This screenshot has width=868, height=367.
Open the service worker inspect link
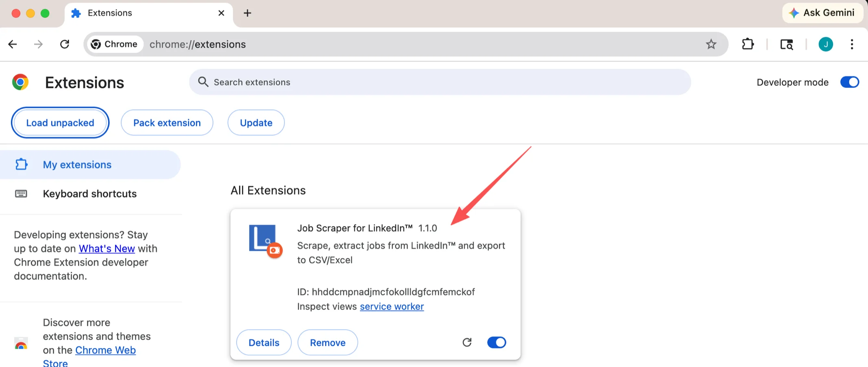392,306
